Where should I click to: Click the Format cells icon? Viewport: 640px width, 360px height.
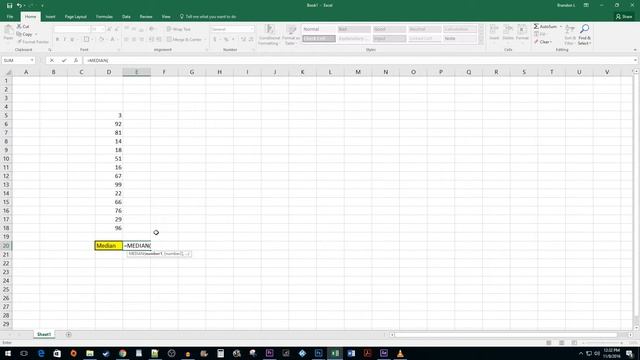(x=522, y=29)
